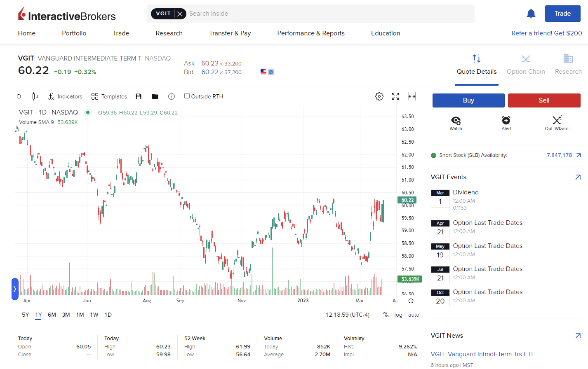588x369 pixels.
Task: Toggle chart width expand arrows icon
Action: (x=412, y=96)
